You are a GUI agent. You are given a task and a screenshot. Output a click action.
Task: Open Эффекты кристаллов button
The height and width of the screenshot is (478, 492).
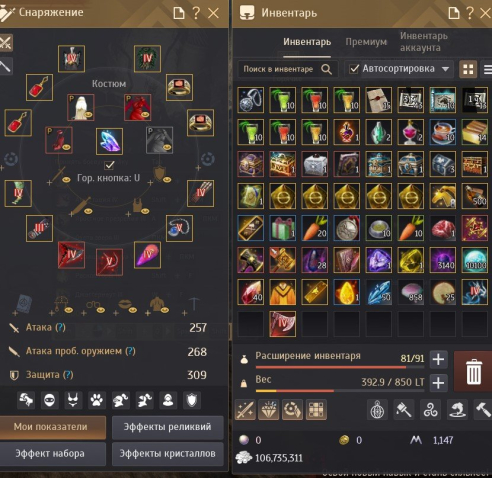click(167, 454)
